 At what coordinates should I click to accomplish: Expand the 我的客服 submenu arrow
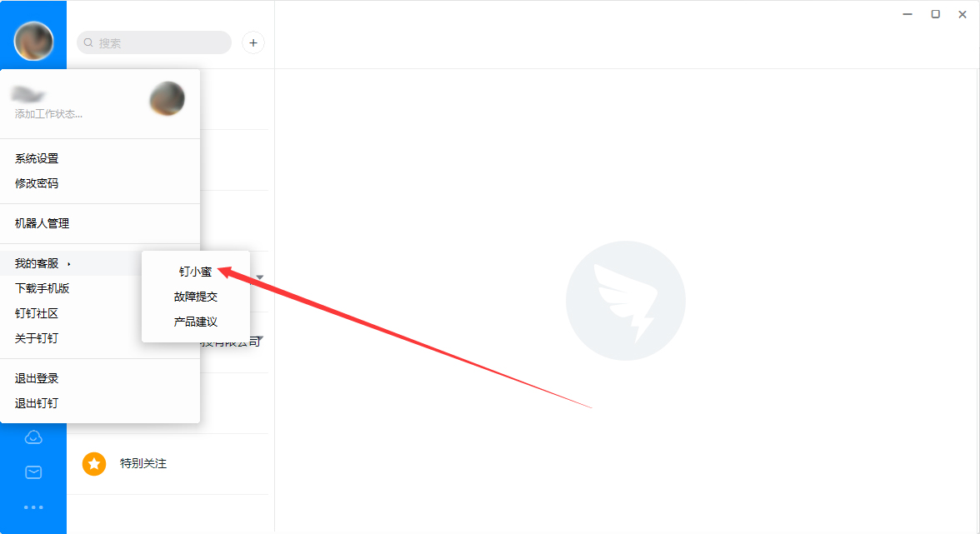tap(68, 264)
